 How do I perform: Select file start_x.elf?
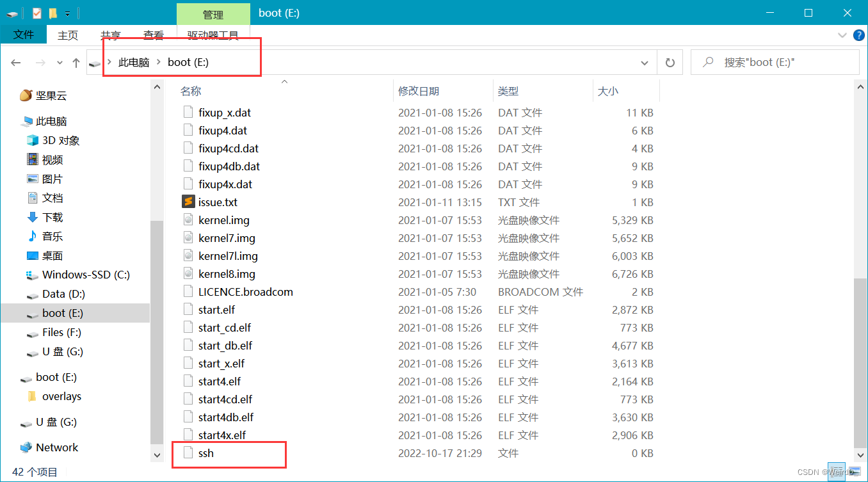click(x=221, y=363)
